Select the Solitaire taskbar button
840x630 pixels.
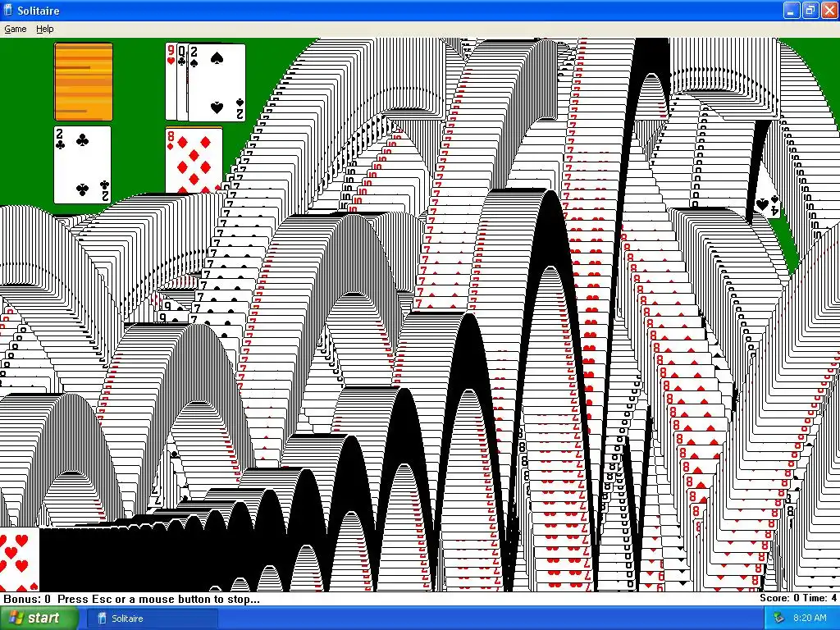click(152, 619)
